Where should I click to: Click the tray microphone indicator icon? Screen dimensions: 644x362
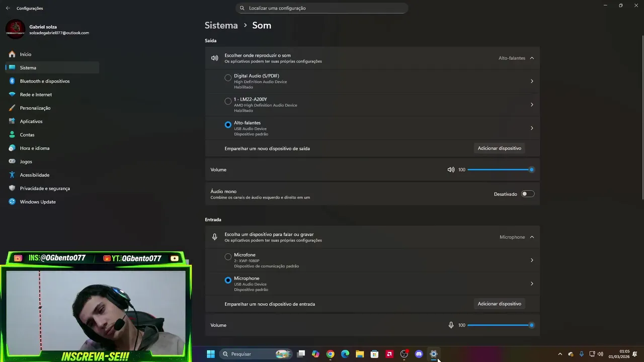pos(582,354)
